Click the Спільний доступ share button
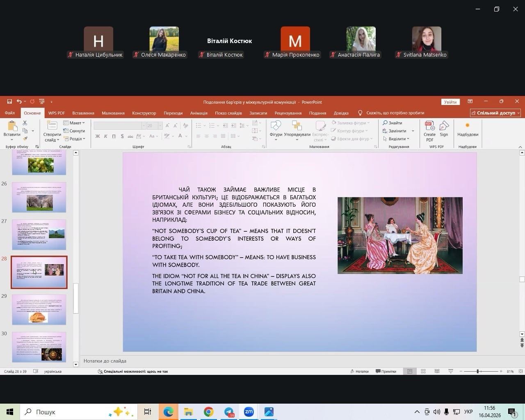 pyautogui.click(x=495, y=113)
